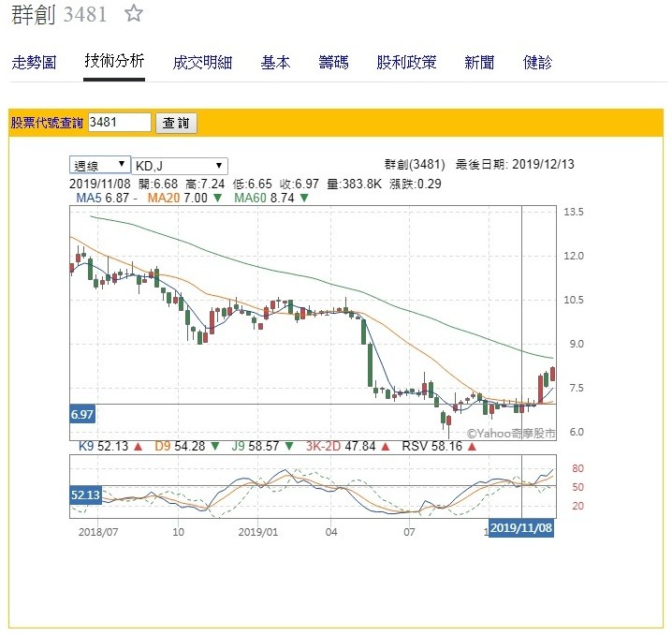This screenshot has height=635, width=672.
Task: Open the 新聞 tab
Action: (x=479, y=63)
